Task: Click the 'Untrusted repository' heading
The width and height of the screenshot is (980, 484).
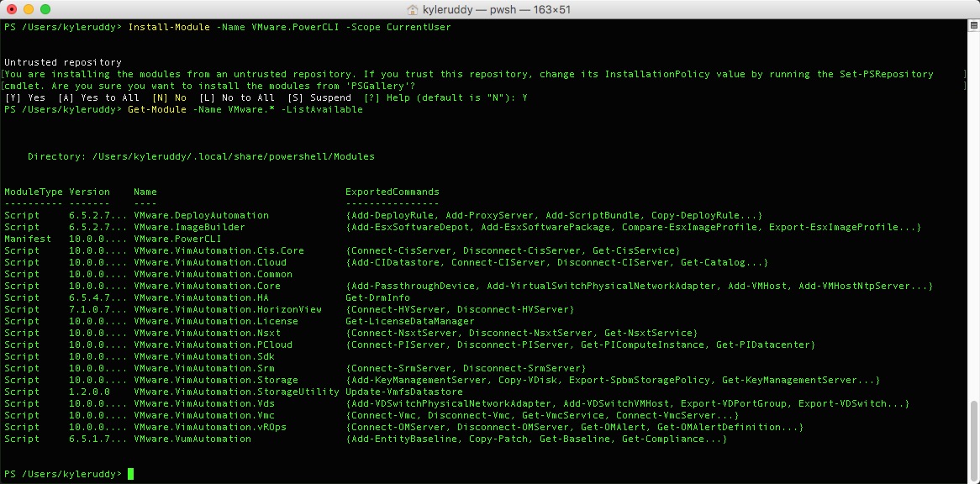Action: (x=62, y=62)
